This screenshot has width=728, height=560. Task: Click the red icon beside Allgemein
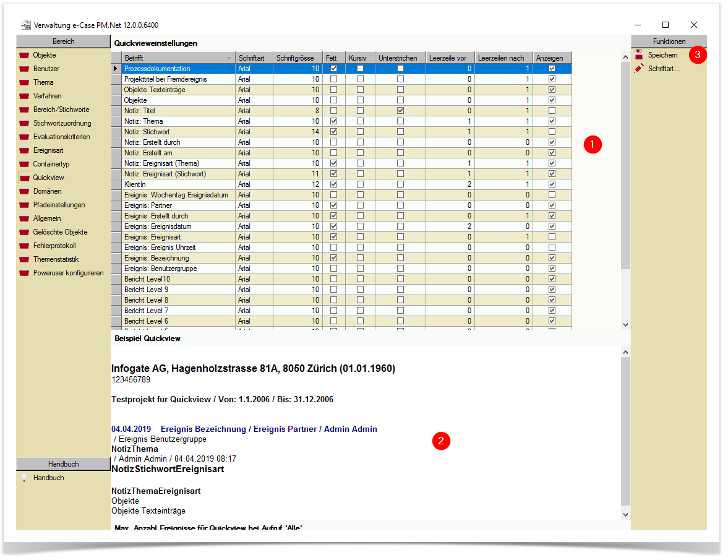point(24,218)
